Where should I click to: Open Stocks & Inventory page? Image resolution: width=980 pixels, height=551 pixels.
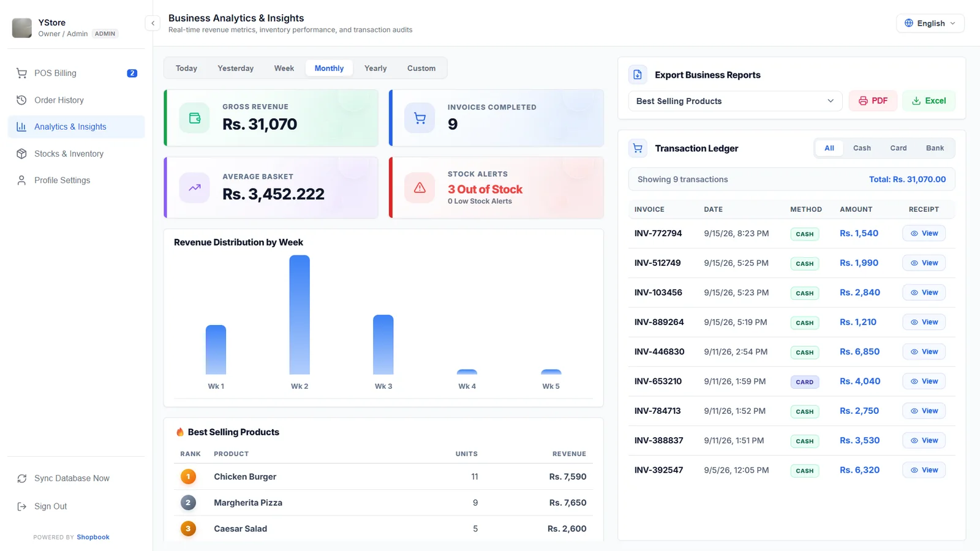pos(76,154)
